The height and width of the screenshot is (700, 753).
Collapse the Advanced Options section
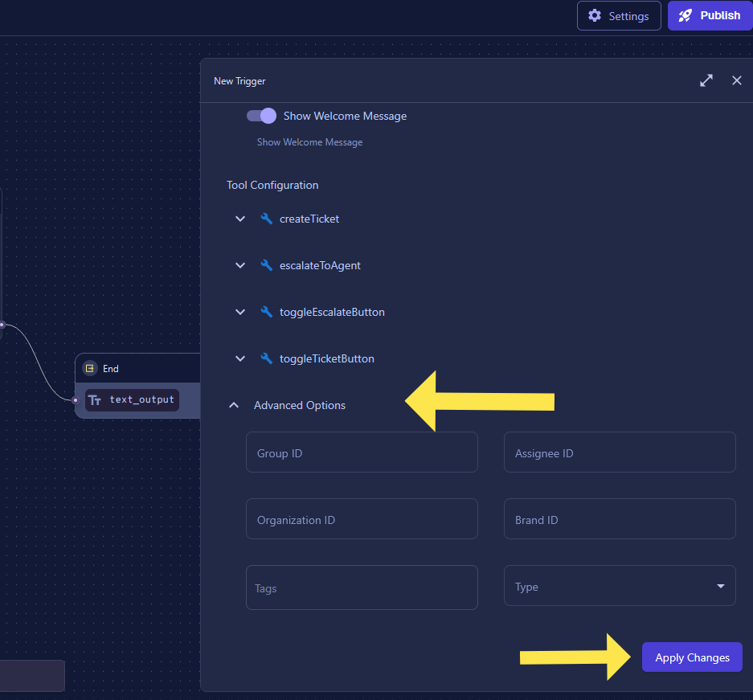(234, 405)
